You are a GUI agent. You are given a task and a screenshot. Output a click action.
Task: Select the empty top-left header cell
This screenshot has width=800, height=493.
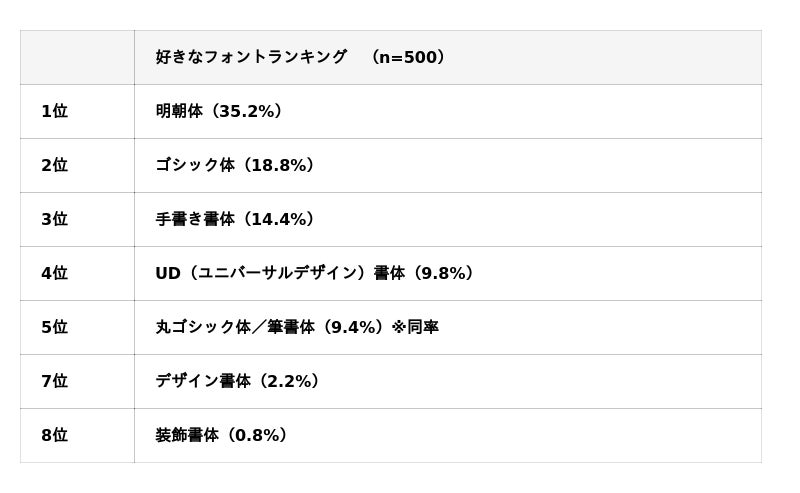pos(77,57)
